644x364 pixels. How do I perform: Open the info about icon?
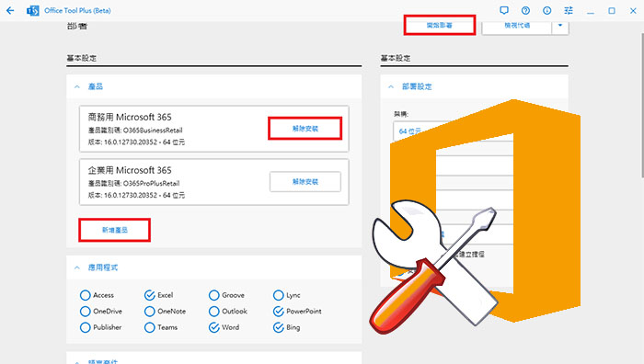(x=546, y=11)
